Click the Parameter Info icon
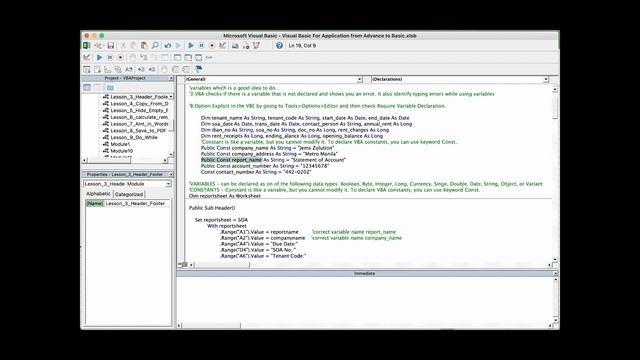 (x=118, y=69)
